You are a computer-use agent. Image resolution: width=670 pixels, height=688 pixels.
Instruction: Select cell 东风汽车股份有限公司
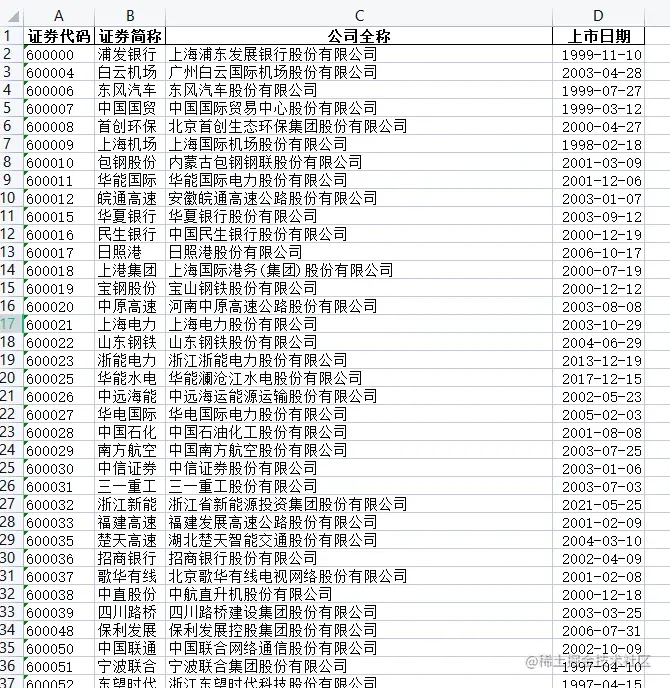(x=359, y=90)
